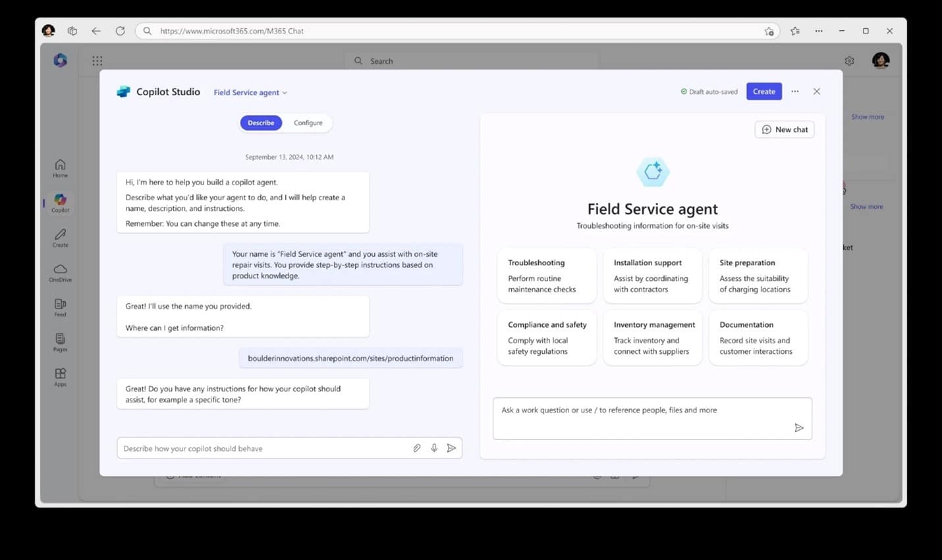942x560 pixels.
Task: Click the lower Show more link
Action: pos(866,206)
